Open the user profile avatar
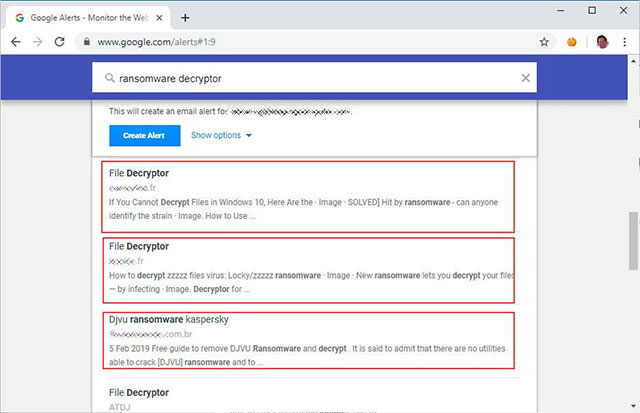Screen dimensions: 640x413 [602, 42]
